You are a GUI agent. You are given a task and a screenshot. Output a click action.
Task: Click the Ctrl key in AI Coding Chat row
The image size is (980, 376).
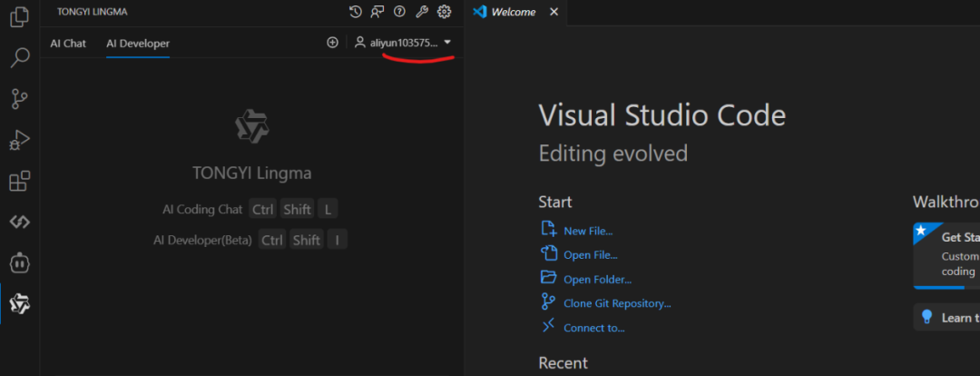point(262,210)
